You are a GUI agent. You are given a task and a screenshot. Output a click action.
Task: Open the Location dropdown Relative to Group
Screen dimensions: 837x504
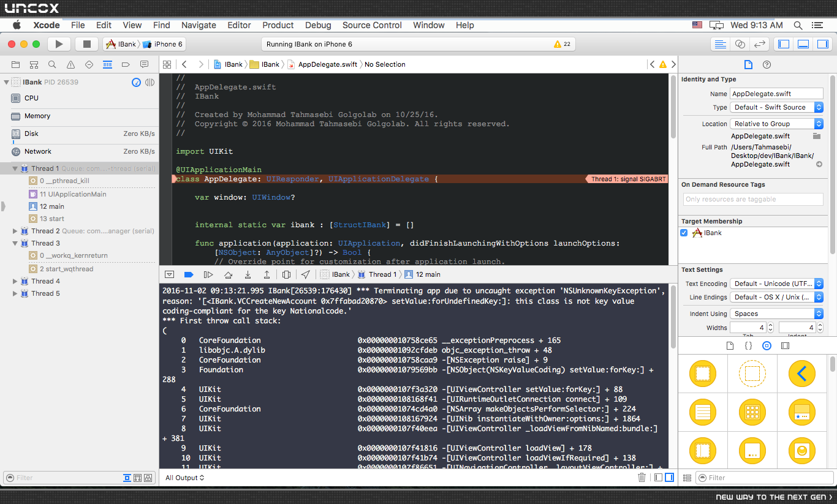click(x=776, y=124)
